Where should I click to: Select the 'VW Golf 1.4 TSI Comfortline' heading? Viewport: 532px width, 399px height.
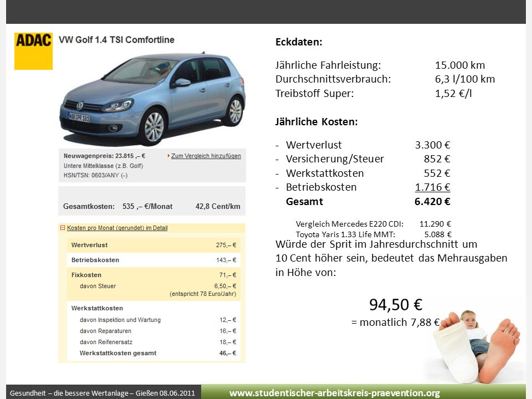pyautogui.click(x=116, y=40)
